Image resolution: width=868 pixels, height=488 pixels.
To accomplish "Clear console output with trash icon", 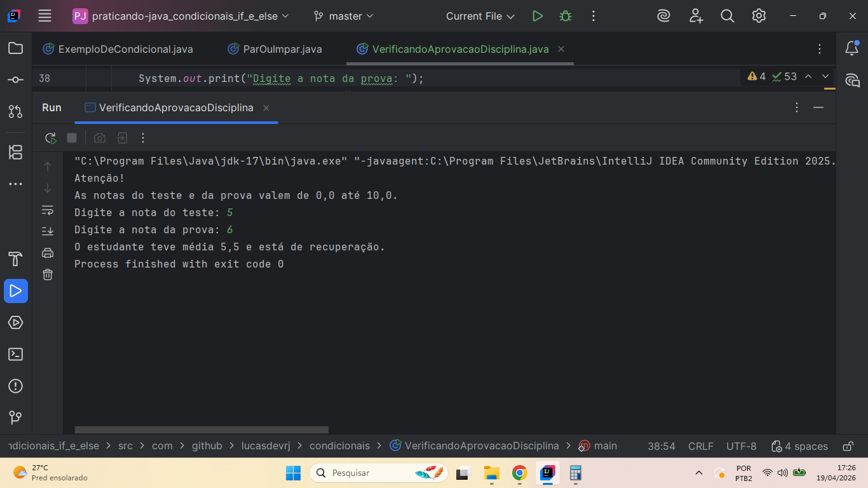I will pos(48,274).
